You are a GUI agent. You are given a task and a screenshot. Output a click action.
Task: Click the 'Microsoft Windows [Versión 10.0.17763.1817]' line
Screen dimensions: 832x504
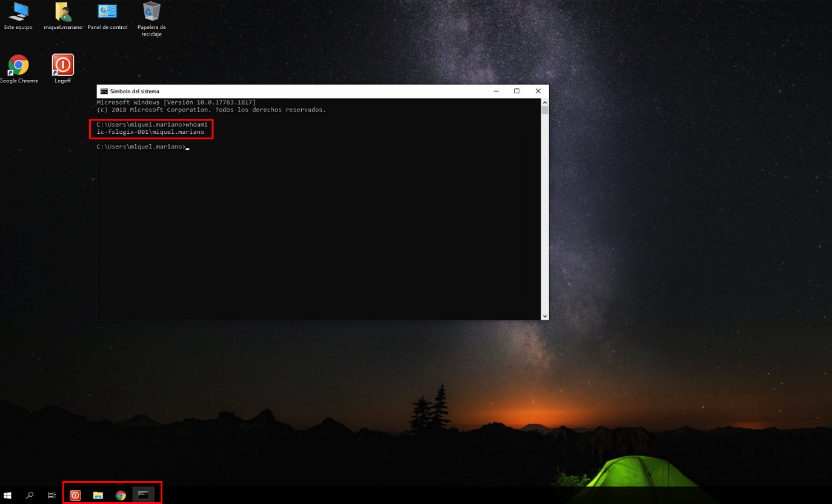coord(176,102)
